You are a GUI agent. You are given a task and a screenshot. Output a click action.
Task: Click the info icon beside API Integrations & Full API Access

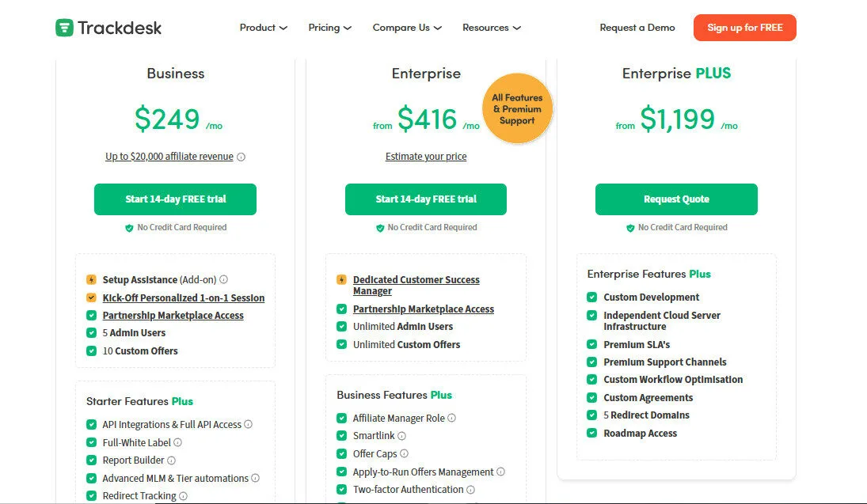click(x=248, y=424)
